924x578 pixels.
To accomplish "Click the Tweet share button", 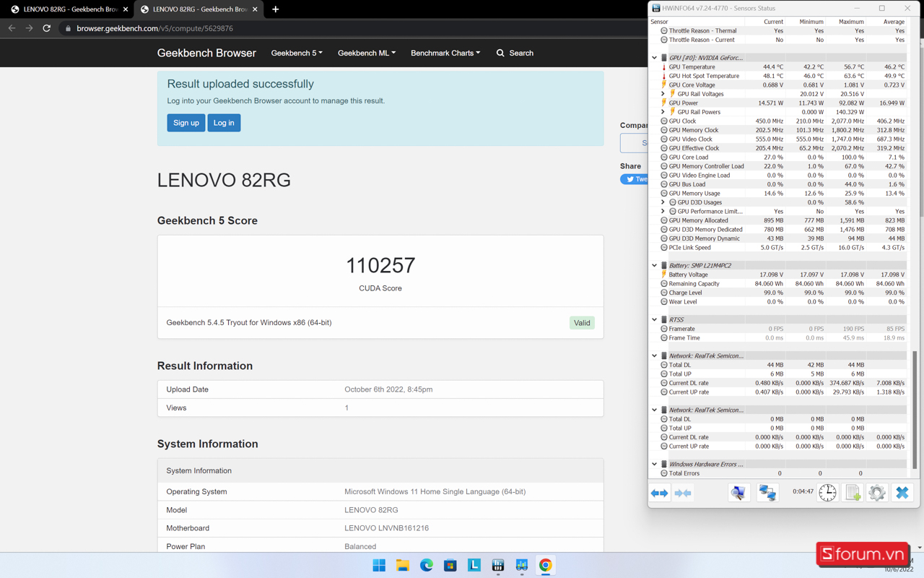I will 634,179.
